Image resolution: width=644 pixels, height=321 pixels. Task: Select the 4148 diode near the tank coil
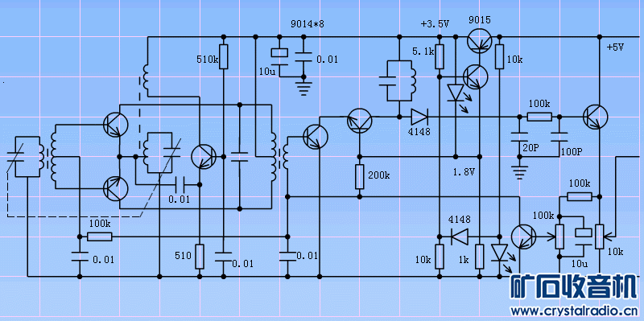419,117
